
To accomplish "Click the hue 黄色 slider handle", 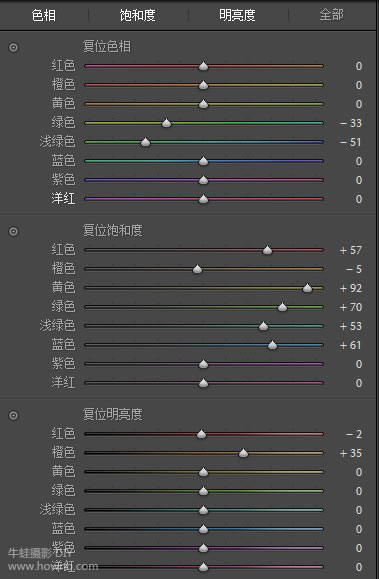I will [204, 105].
